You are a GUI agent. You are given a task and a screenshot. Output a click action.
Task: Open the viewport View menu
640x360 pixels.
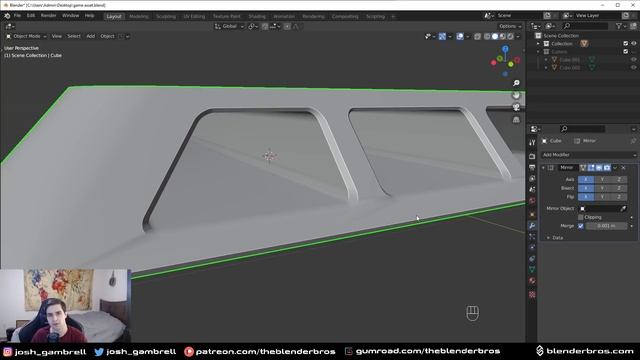pos(57,36)
